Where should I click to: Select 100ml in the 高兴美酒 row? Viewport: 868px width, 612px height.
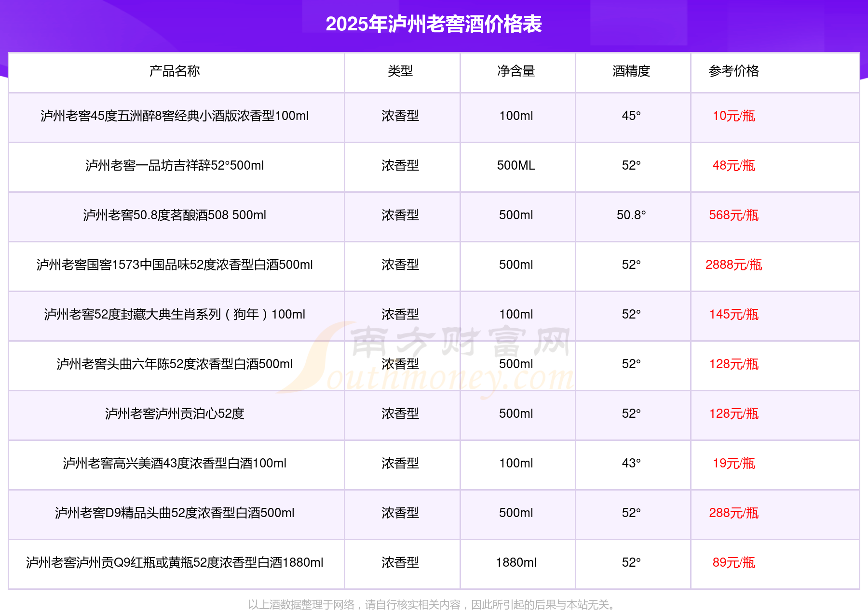coord(516,463)
